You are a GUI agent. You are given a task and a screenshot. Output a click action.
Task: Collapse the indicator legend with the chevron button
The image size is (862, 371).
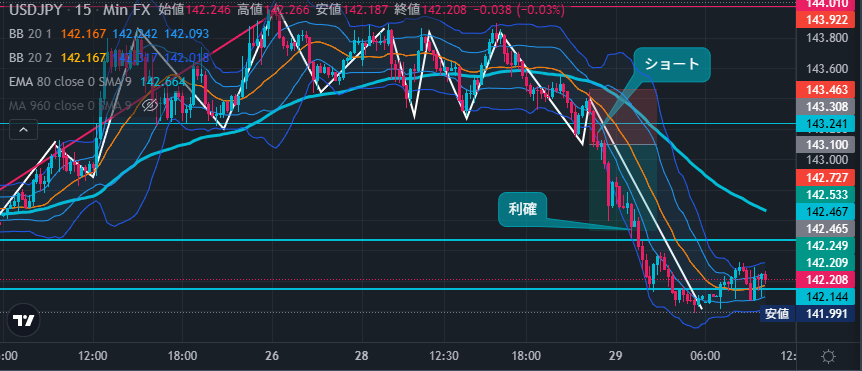(24, 130)
